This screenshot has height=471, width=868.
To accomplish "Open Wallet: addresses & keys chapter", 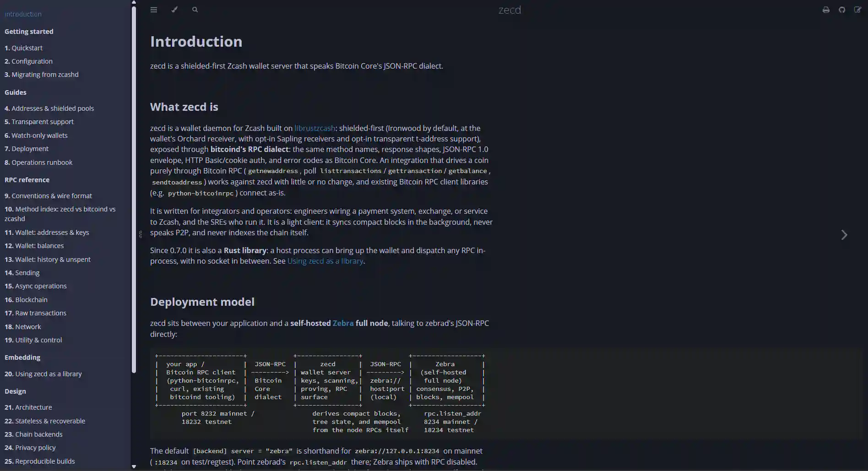I will pos(47,233).
